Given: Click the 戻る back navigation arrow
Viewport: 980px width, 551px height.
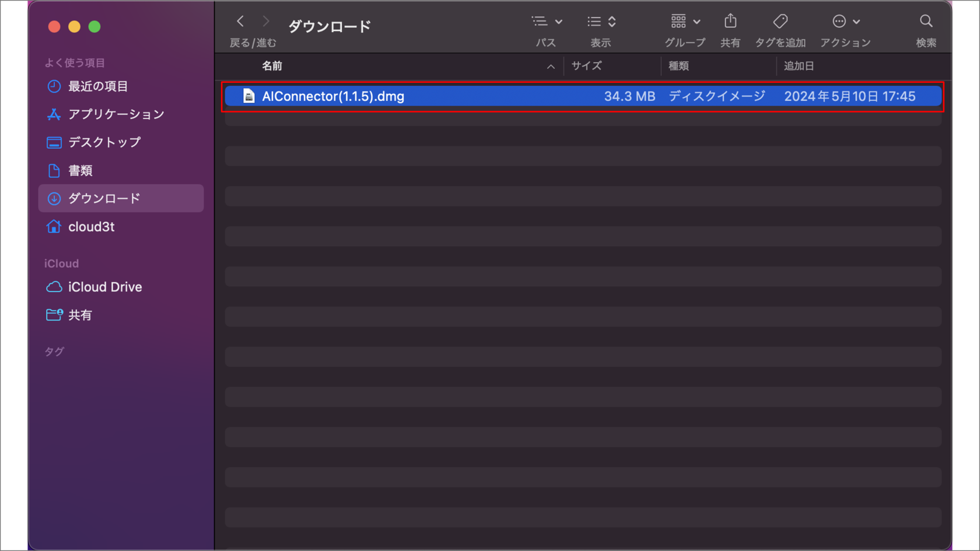Looking at the screenshot, I should click(x=240, y=21).
